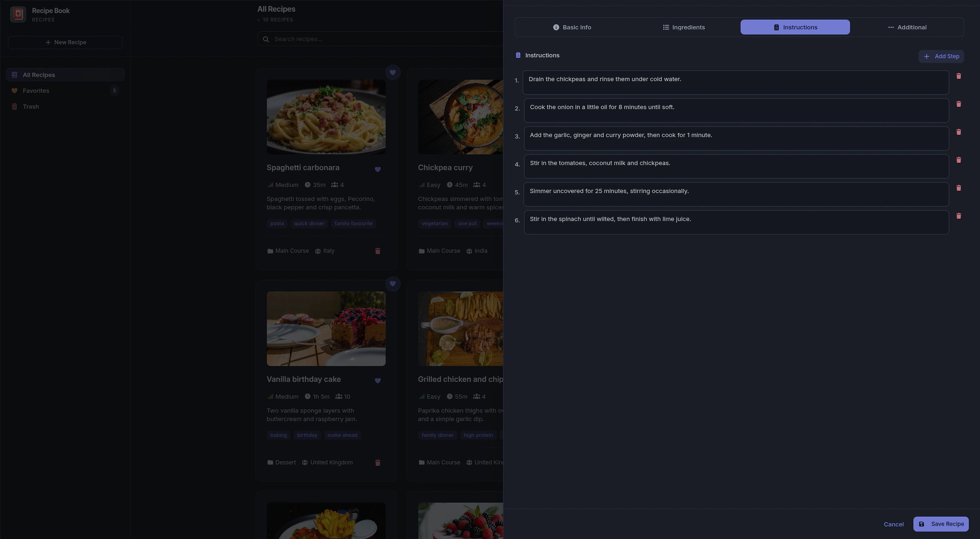Open the Spaghetti carbonara photo
The height and width of the screenshot is (539, 980).
coord(326,117)
